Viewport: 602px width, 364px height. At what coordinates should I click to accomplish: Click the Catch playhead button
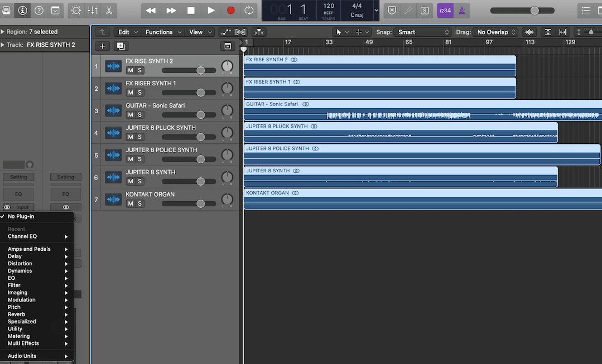click(x=259, y=32)
